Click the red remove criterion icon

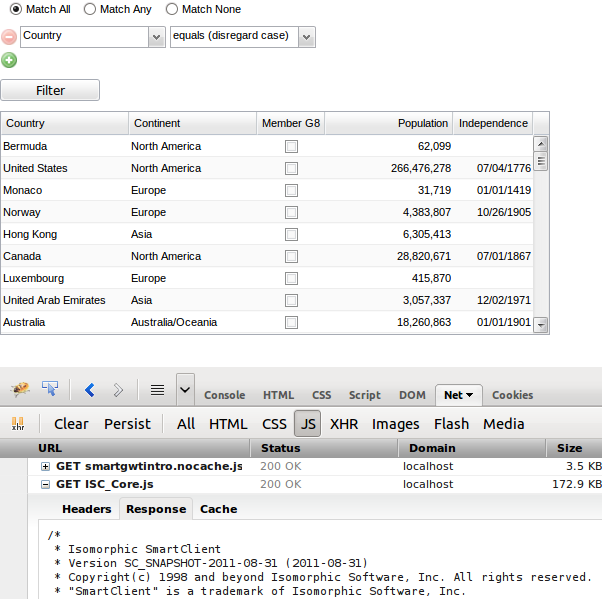[x=9, y=37]
